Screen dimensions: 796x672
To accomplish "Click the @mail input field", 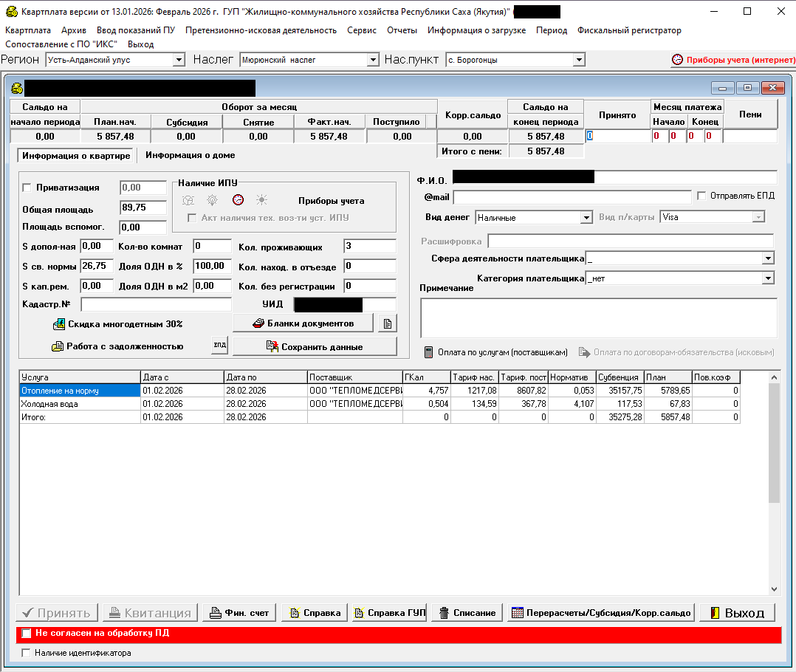I will 572,197.
